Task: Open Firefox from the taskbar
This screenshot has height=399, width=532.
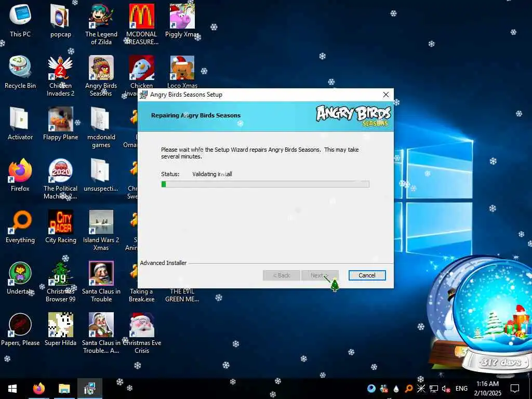Action: 39,389
